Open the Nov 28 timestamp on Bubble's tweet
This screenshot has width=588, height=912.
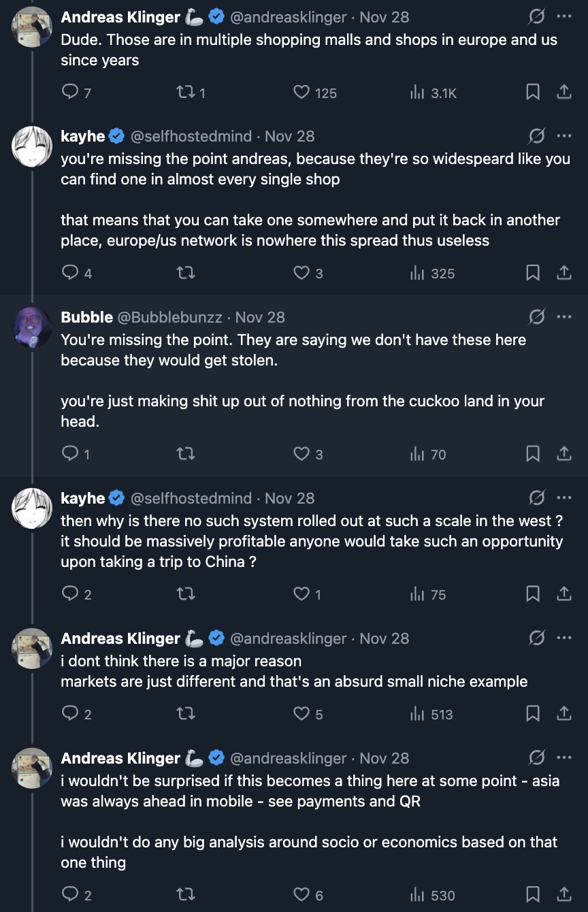pos(260,317)
